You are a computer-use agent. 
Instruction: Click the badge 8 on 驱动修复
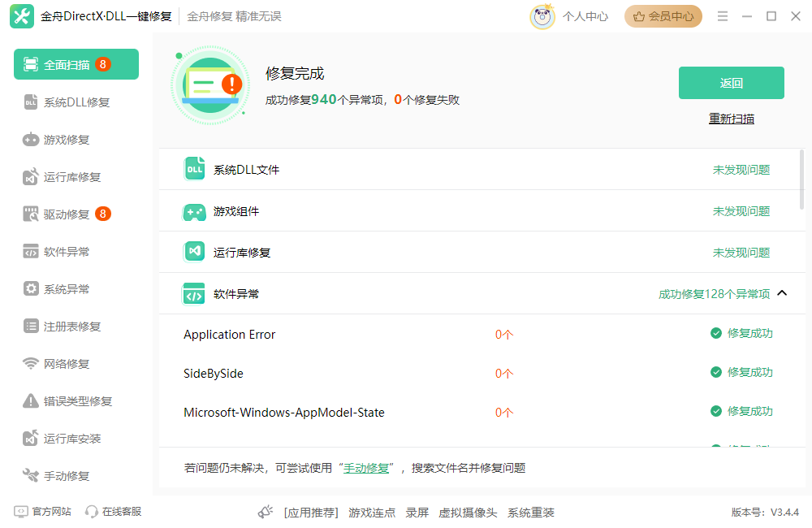[103, 214]
